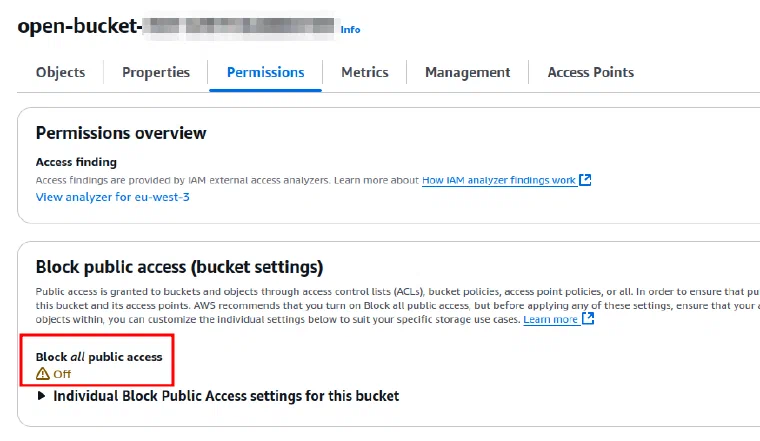760x441 pixels.
Task: Click the Block public access (bucket settings) heading
Action: click(x=179, y=267)
